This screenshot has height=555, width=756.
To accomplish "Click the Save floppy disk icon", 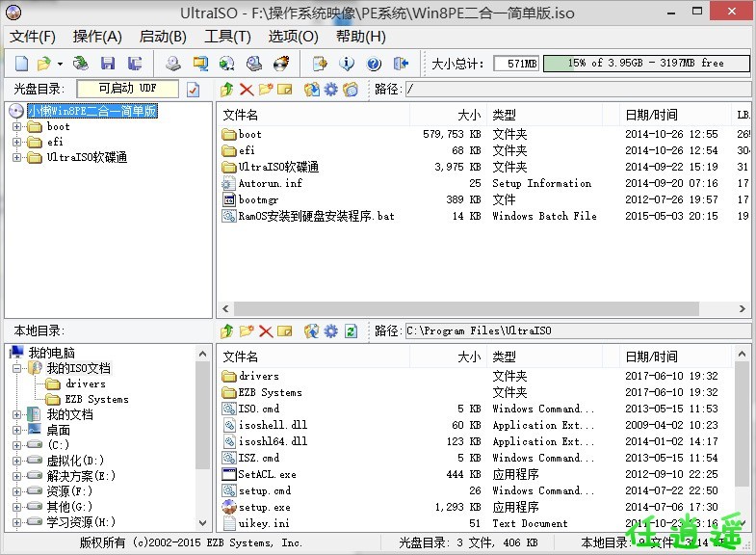I will pyautogui.click(x=108, y=64).
